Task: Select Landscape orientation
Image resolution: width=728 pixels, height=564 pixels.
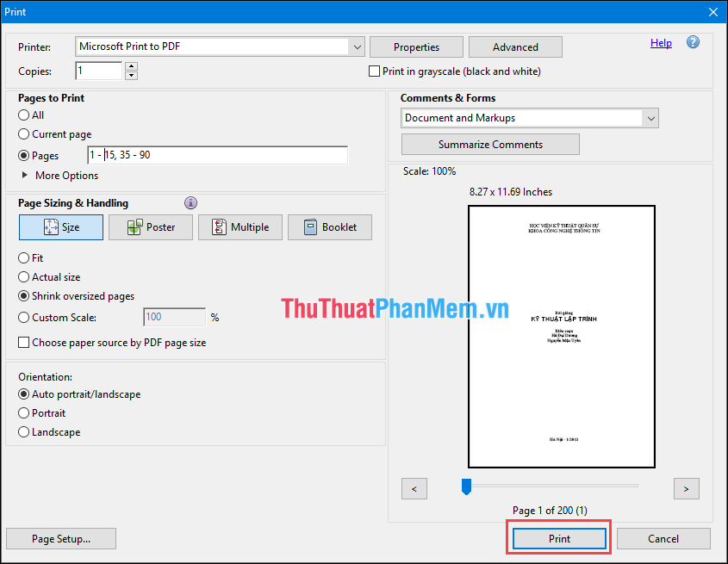Action: (23, 432)
